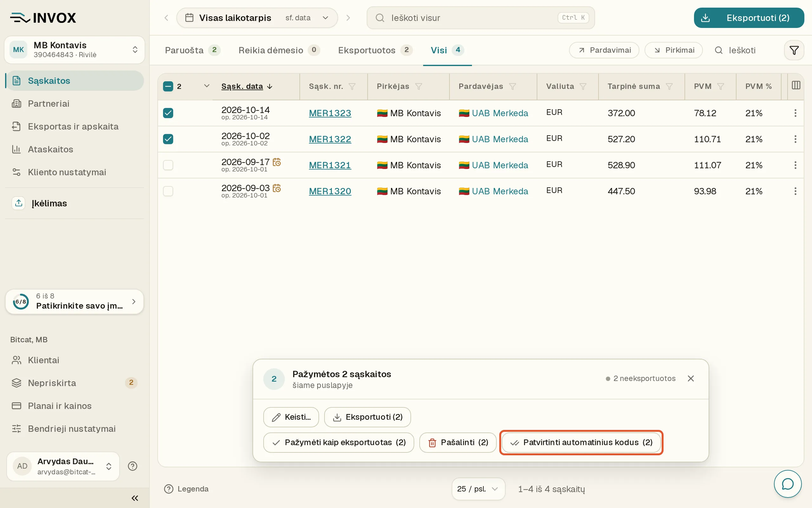Click the help question mark icon
Screen dimensions: 812x508
133,466
